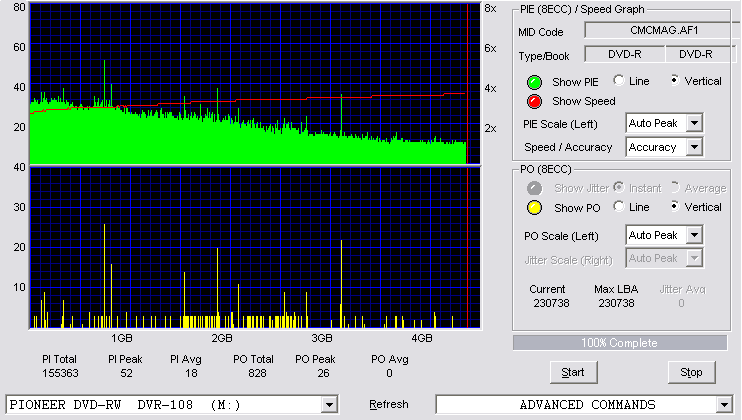Select the Average jitter radio option

point(675,187)
